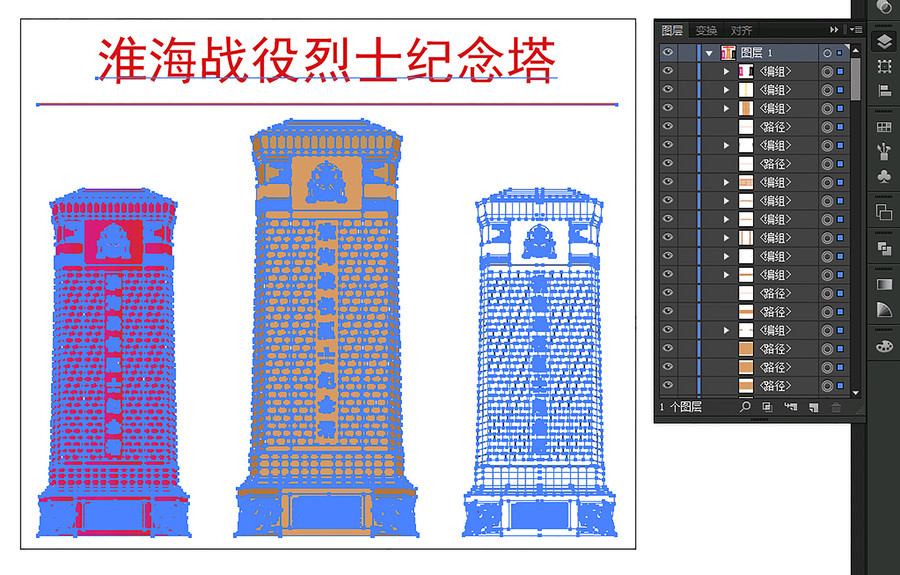Click target circle of the topmost 路径 row
Image resolution: width=900 pixels, height=575 pixels.
click(x=827, y=127)
